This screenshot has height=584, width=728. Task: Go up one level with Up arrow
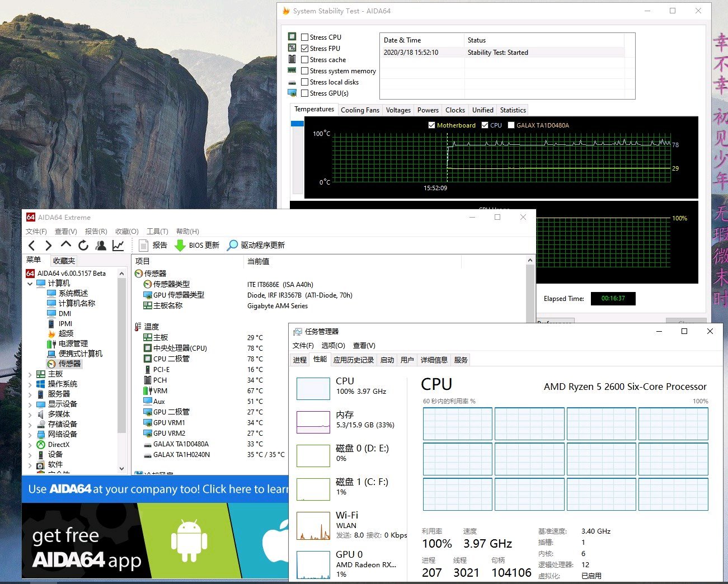click(x=66, y=244)
